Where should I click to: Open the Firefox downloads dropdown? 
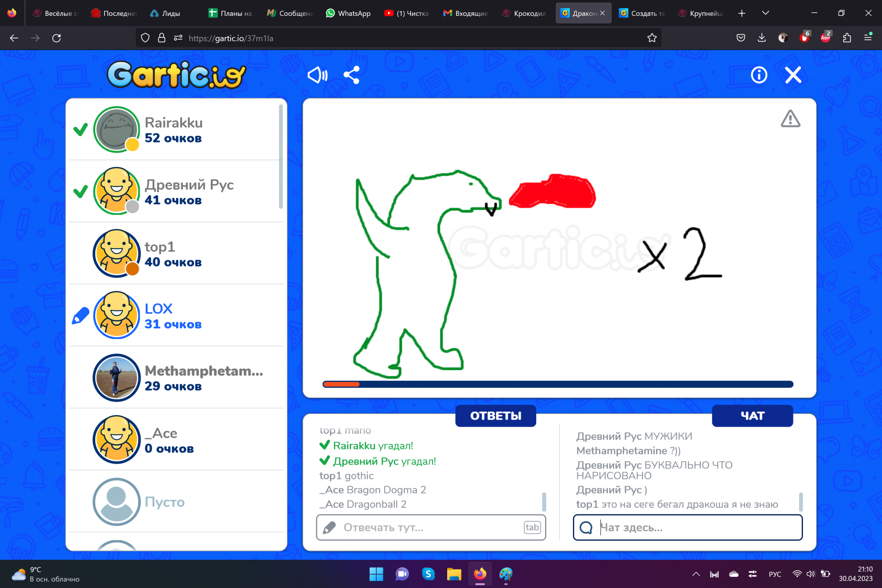(761, 38)
